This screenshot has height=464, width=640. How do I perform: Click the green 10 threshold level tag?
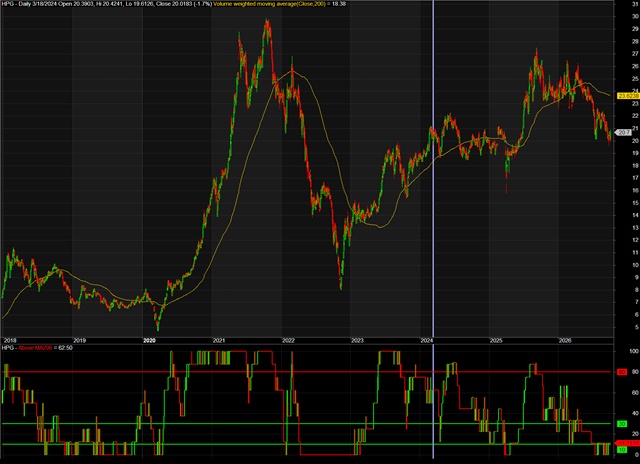pos(622,450)
